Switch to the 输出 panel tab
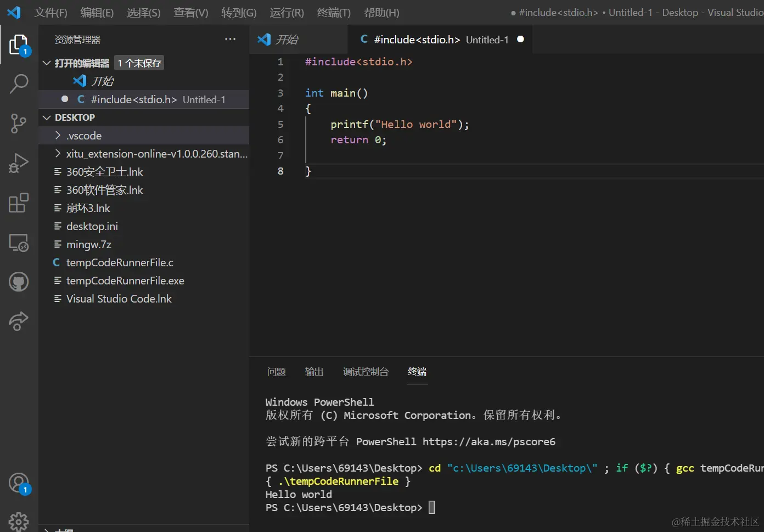This screenshot has height=532, width=764. 314,372
